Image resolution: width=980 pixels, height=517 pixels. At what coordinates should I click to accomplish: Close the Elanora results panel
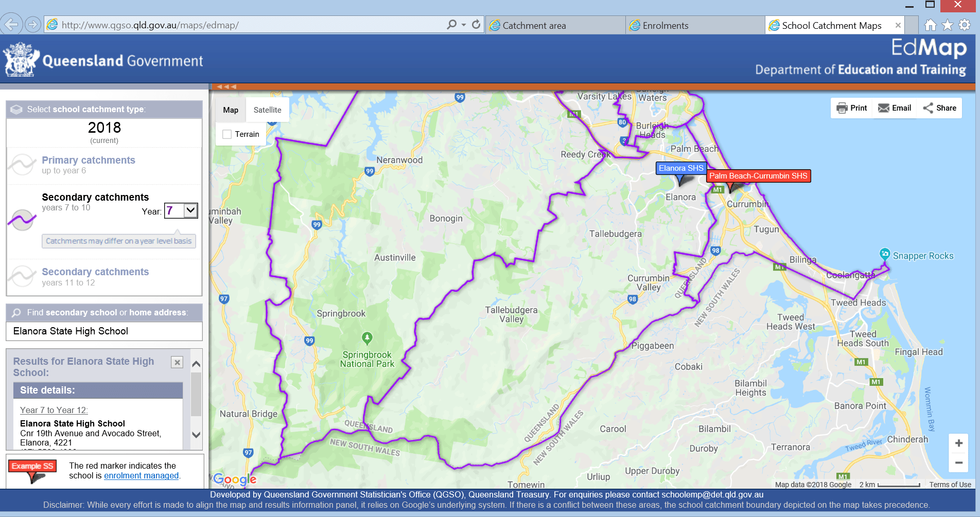tap(177, 362)
